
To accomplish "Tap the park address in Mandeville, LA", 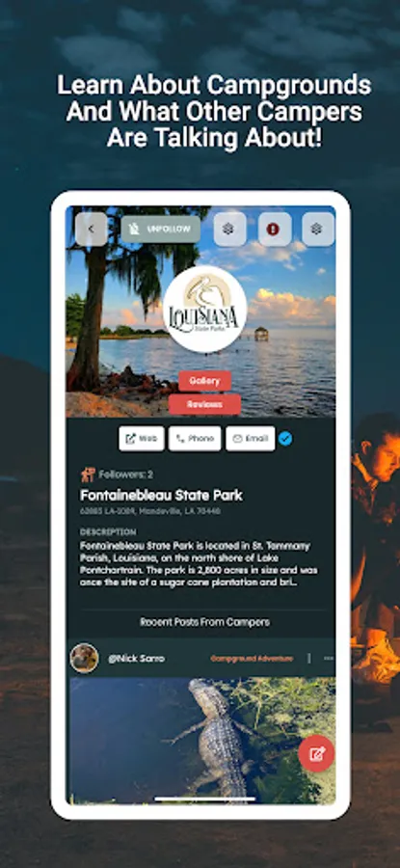I will tap(150, 511).
